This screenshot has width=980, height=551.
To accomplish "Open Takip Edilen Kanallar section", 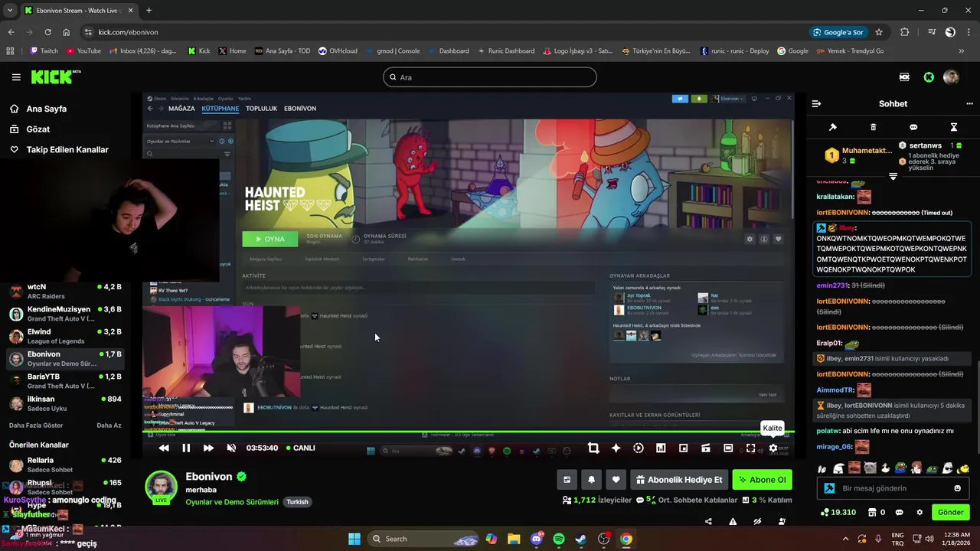I will pos(67,150).
